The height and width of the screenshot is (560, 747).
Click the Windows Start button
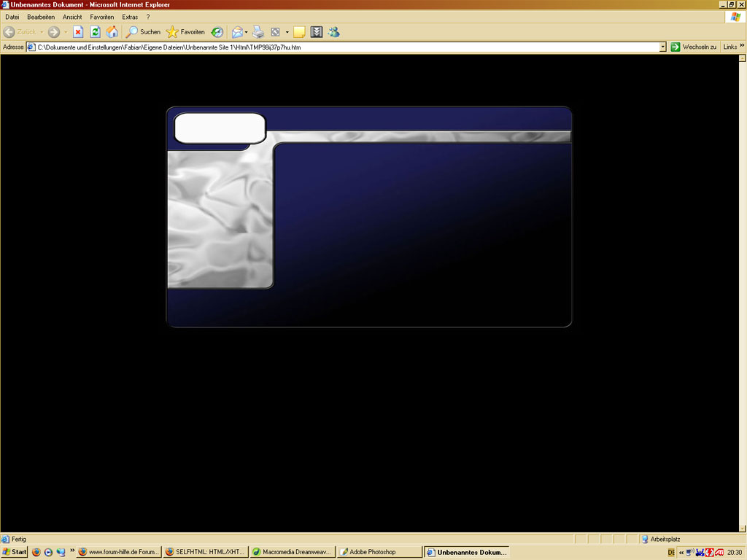coord(15,552)
